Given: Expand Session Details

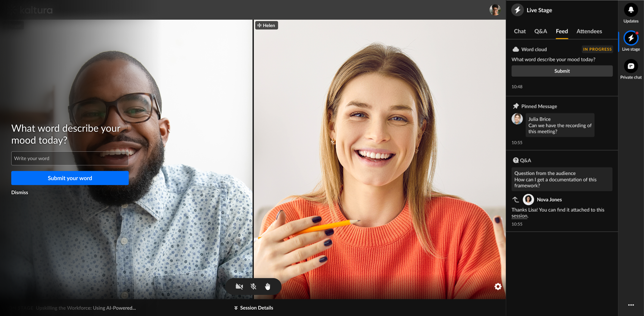Looking at the screenshot, I should [x=253, y=308].
